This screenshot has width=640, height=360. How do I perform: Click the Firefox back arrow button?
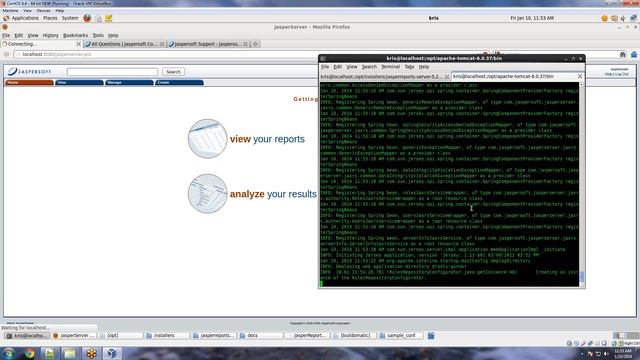point(7,54)
